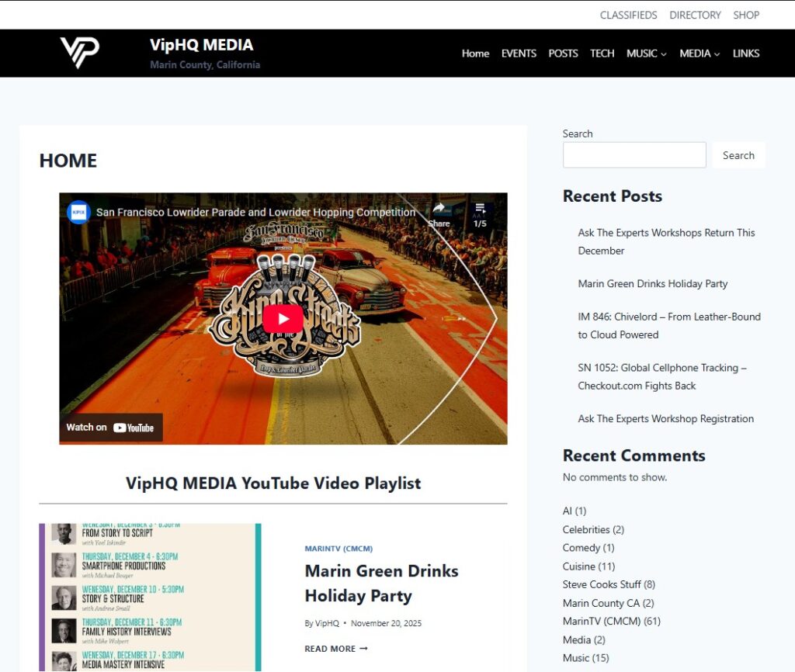Expand the MEDIA dropdown menu
Screen dimensions: 795x672
tap(700, 54)
